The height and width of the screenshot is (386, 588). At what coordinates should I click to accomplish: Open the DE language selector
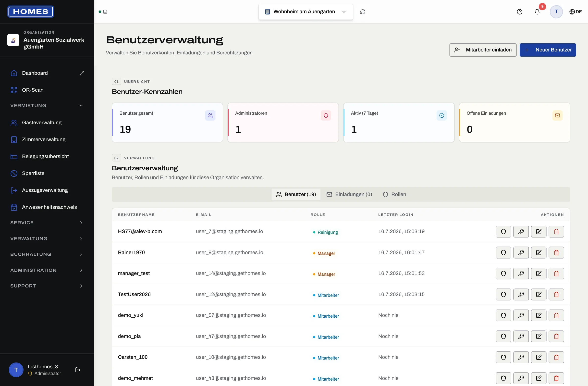point(576,12)
